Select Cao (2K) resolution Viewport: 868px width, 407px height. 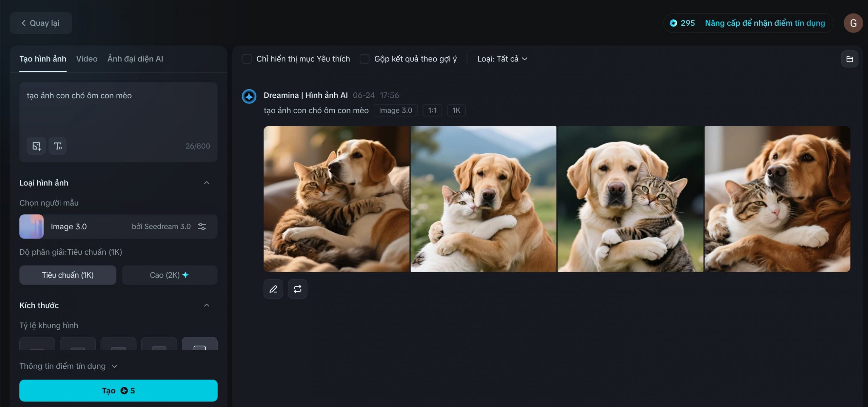[170, 275]
